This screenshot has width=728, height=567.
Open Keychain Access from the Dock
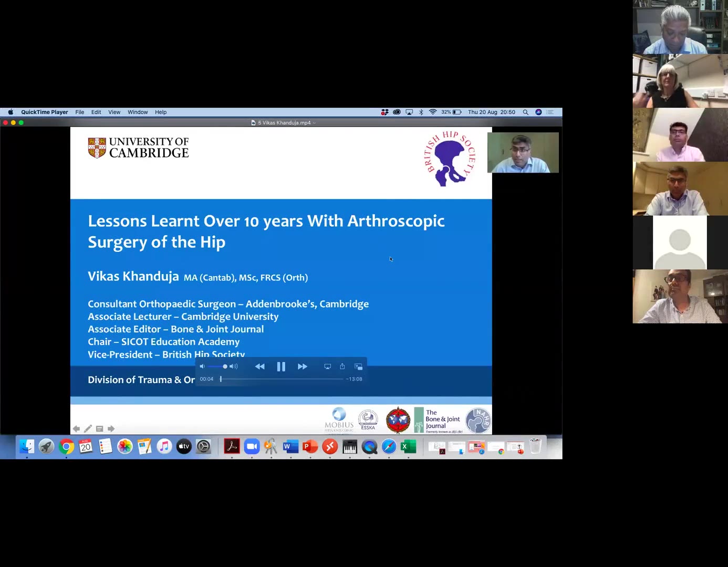(271, 446)
